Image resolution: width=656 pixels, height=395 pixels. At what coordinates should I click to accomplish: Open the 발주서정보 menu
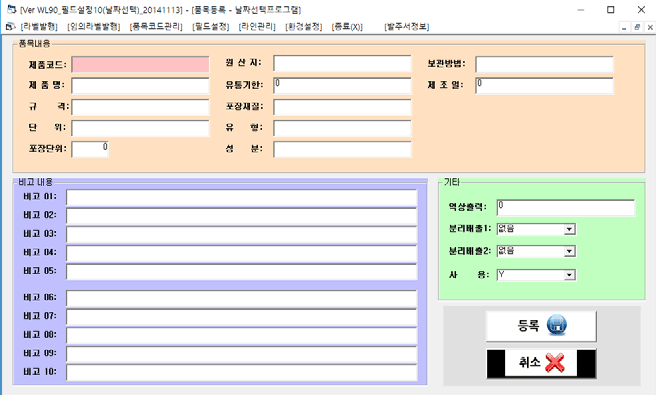pyautogui.click(x=407, y=27)
